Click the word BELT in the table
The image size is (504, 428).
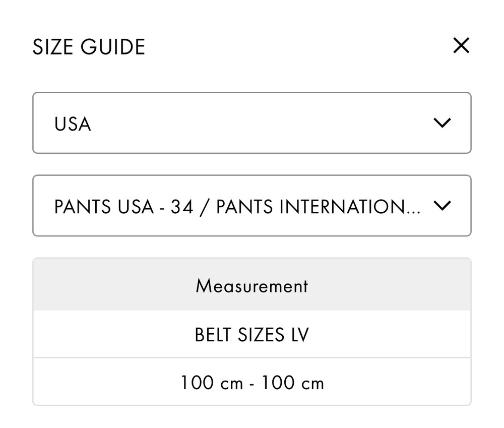click(213, 335)
